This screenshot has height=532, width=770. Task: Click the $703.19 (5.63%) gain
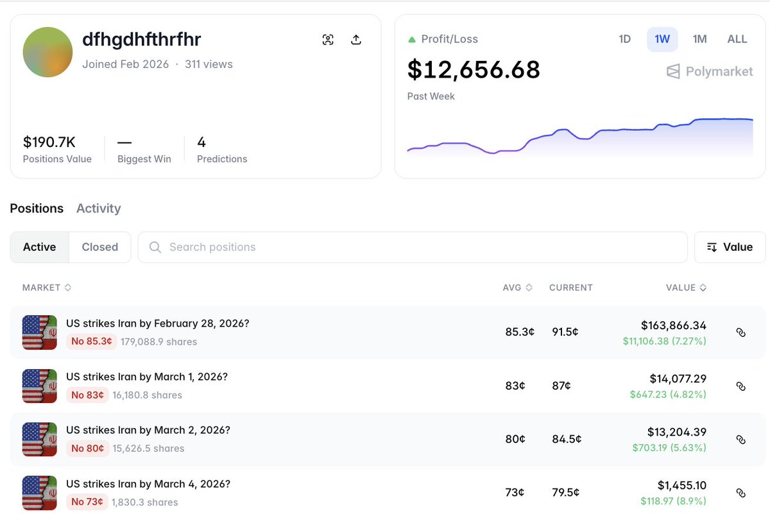point(669,448)
